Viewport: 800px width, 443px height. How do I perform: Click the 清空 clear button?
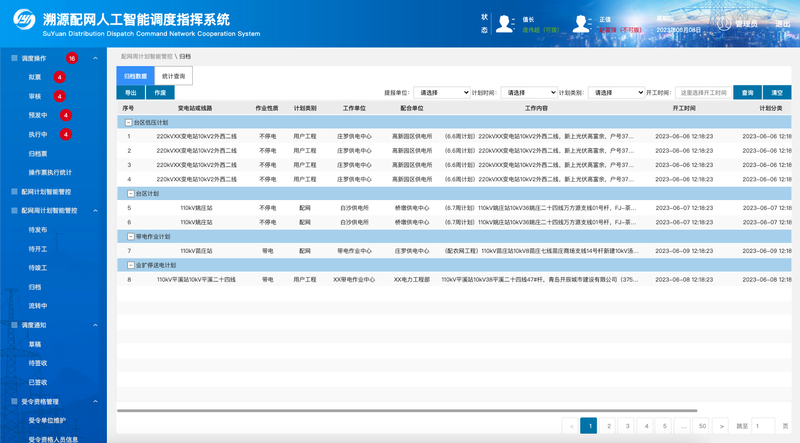coord(777,92)
